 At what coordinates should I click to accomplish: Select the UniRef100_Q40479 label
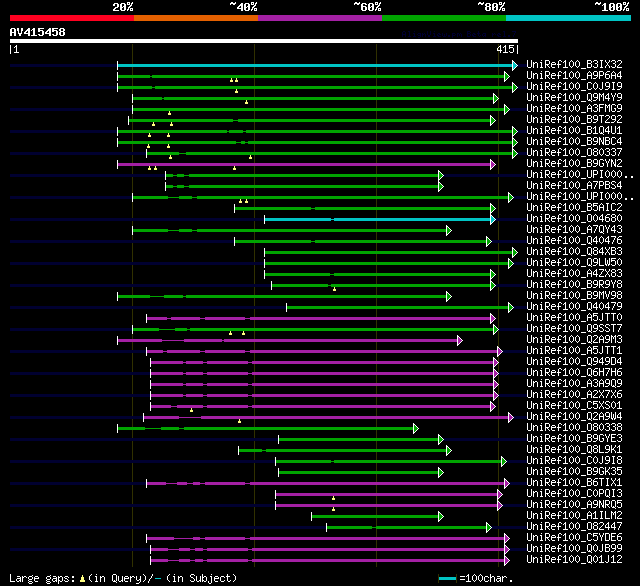pyautogui.click(x=574, y=307)
